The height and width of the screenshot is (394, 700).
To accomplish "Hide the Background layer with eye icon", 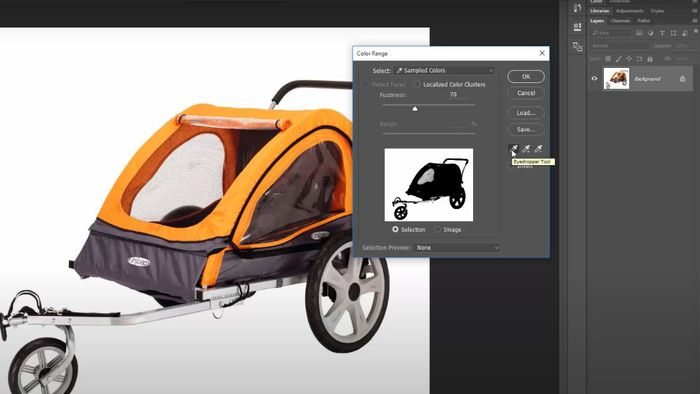I will tap(594, 79).
